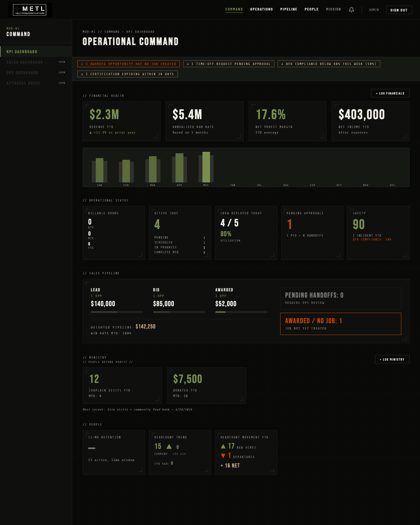The width and height of the screenshot is (420, 525).
Task: Open the Safety score 90 card
Action: click(x=378, y=233)
